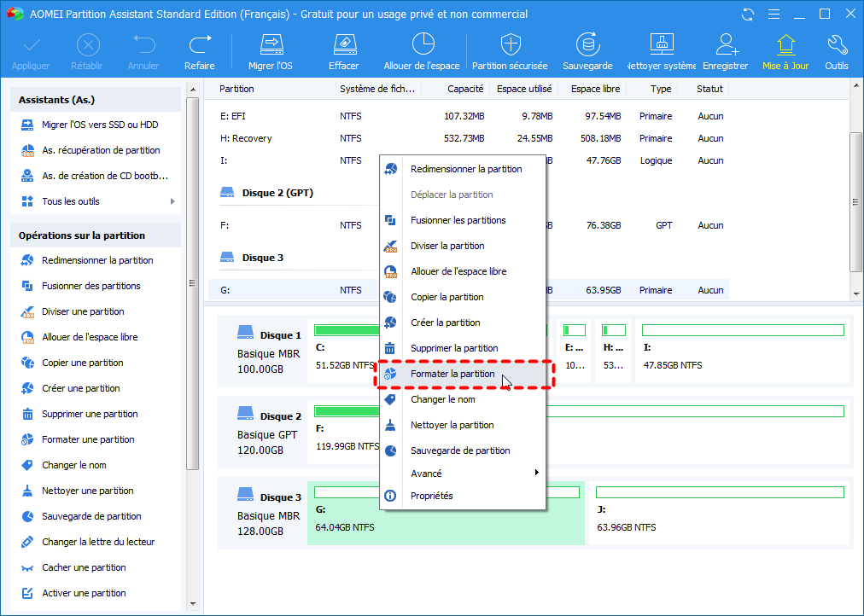864x616 pixels.
Task: Click Changer la lettre du lecteur
Action: coord(96,542)
